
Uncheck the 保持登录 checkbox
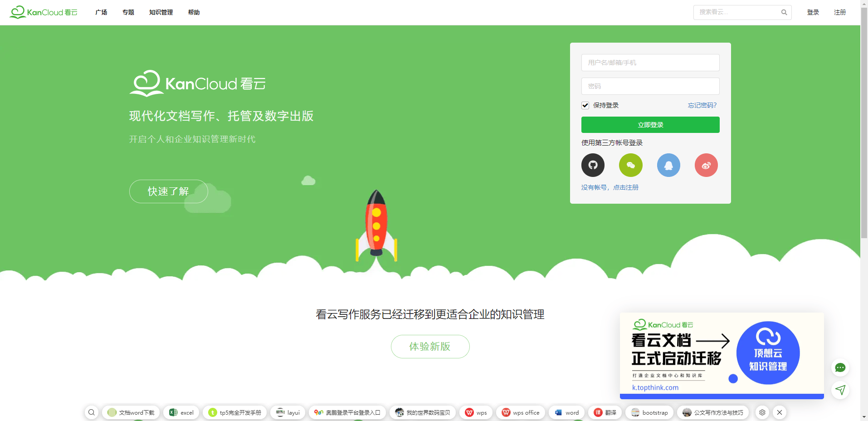point(585,105)
